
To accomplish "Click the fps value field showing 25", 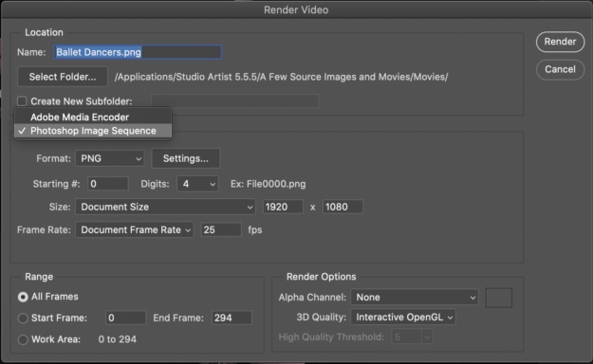I will (221, 229).
